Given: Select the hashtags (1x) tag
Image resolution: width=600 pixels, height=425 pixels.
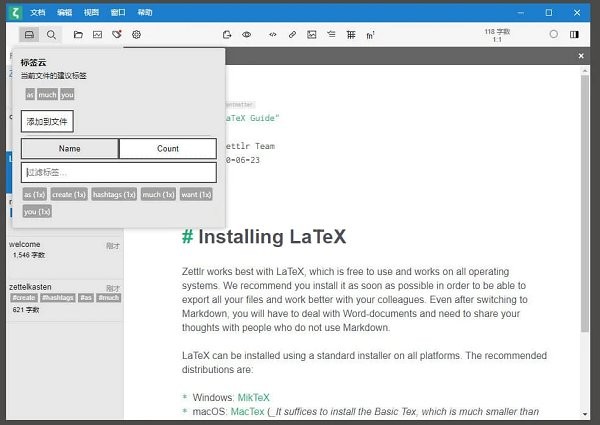Looking at the screenshot, I should pyautogui.click(x=114, y=194).
